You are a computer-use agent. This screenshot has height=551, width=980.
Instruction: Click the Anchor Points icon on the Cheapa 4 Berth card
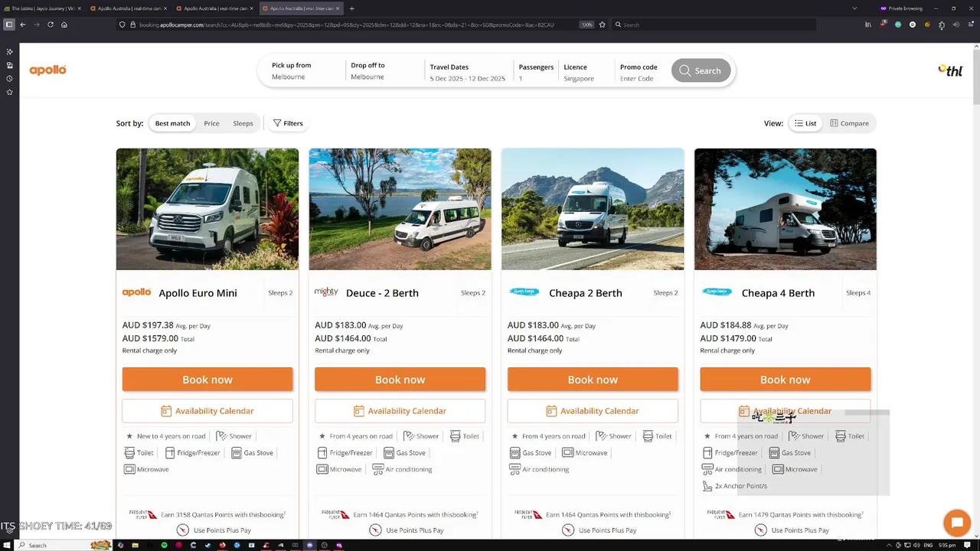point(707,486)
